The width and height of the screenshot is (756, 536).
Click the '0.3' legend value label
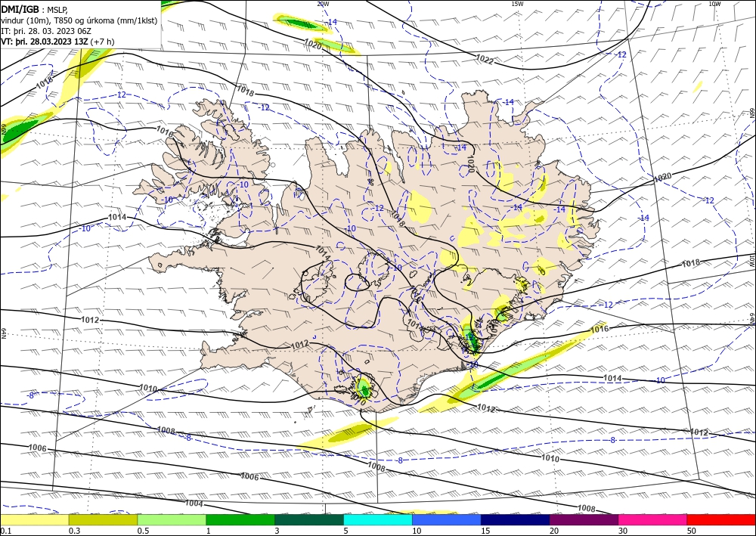tap(75, 531)
